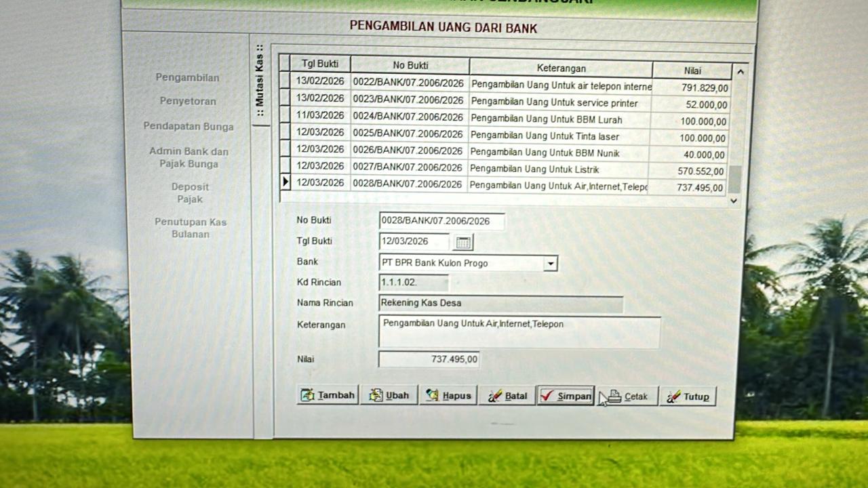868x488 pixels.
Task: Close the form with Tutup button
Action: pos(688,396)
